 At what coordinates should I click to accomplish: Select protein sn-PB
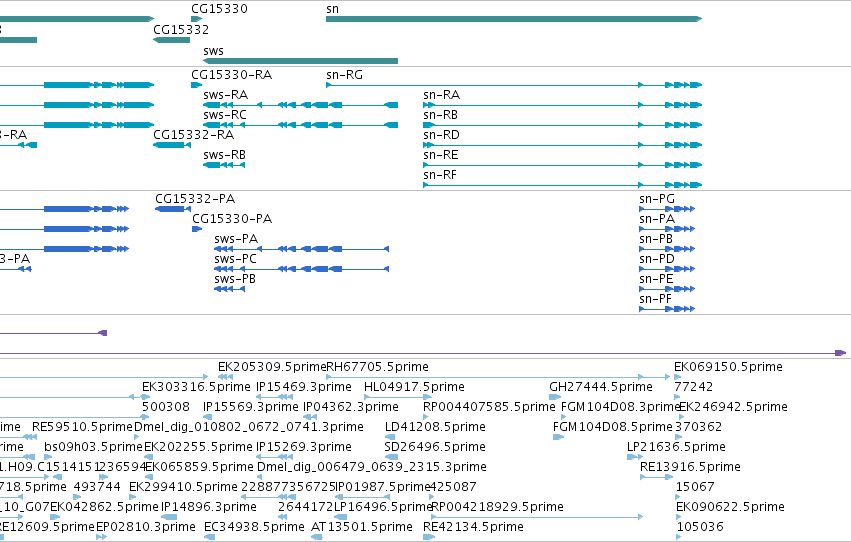point(667,249)
